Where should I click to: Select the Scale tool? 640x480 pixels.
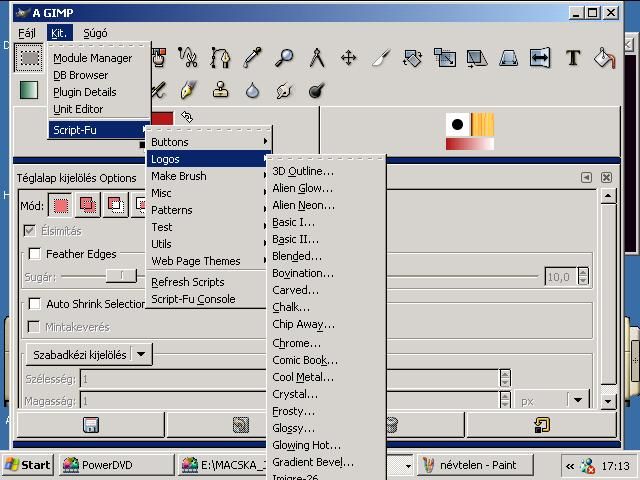tap(444, 58)
